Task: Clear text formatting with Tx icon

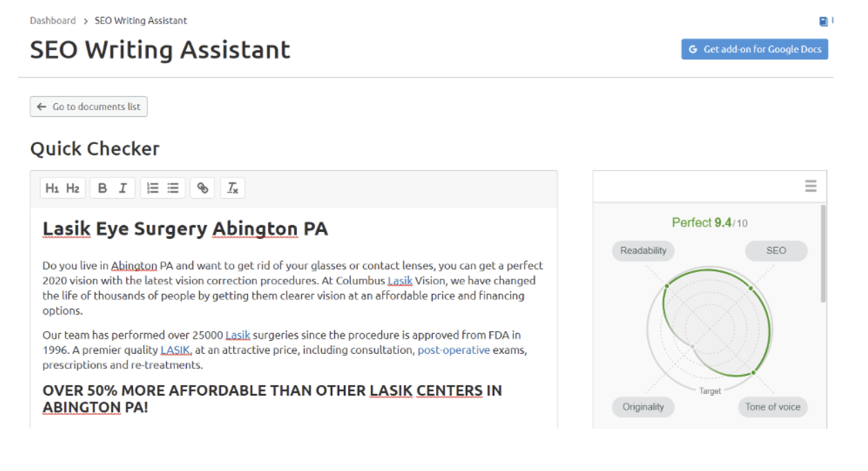Action: click(233, 188)
